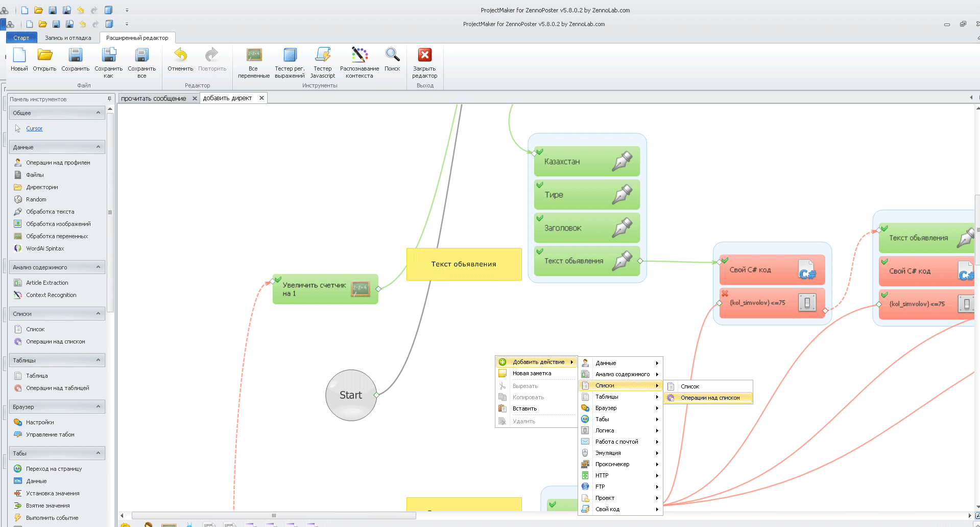
Task: Choose Новая заметка from context menu
Action: [536, 374]
